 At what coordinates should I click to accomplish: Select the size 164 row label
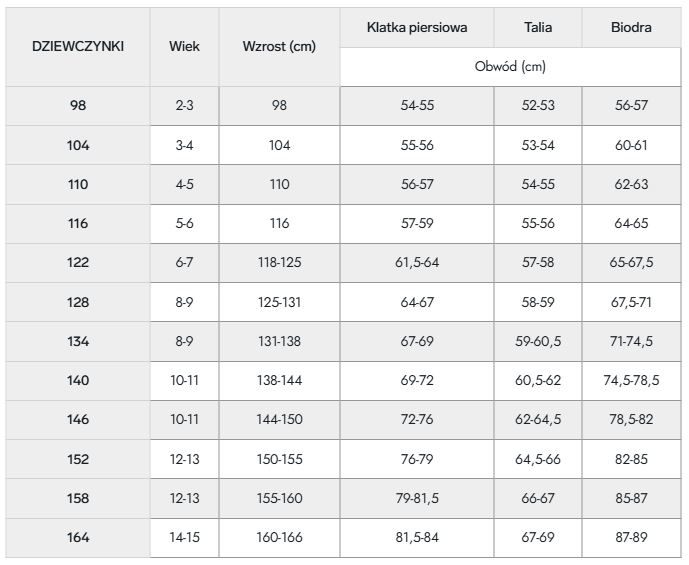click(x=78, y=538)
